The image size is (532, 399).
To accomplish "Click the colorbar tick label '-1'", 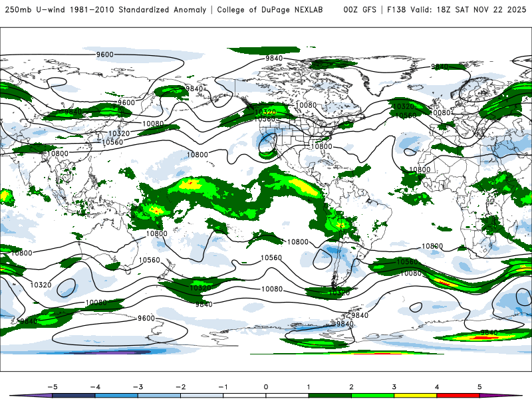I will click(223, 387).
